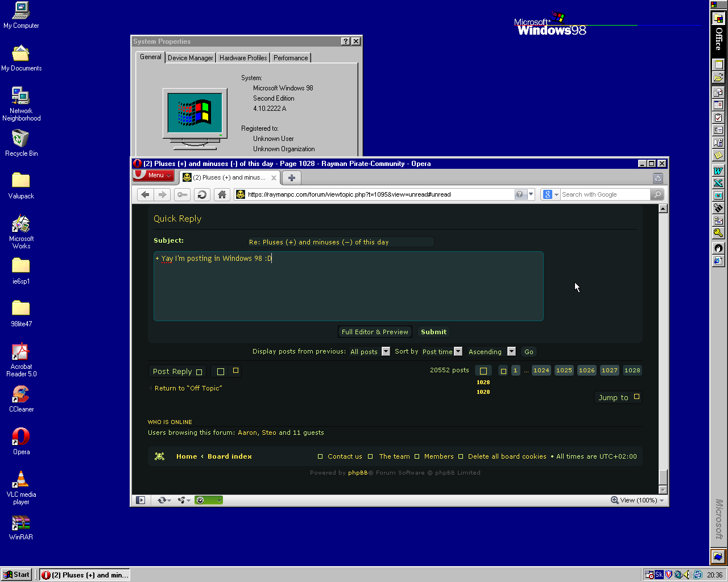This screenshot has width=728, height=582.
Task: Switch to the Performance tab
Action: click(x=291, y=58)
